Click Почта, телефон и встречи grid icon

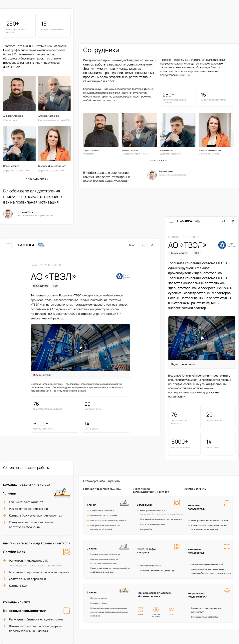click(x=177, y=547)
